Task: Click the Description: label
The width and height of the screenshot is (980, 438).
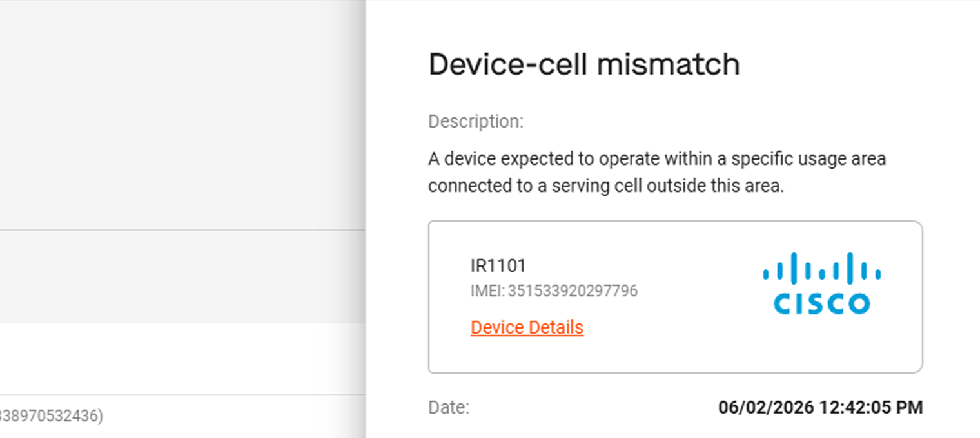Action: (x=476, y=122)
